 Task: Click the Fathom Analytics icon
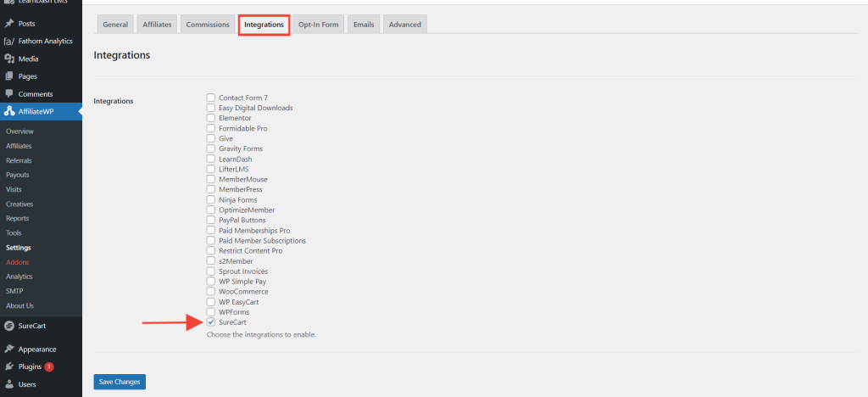(8, 42)
